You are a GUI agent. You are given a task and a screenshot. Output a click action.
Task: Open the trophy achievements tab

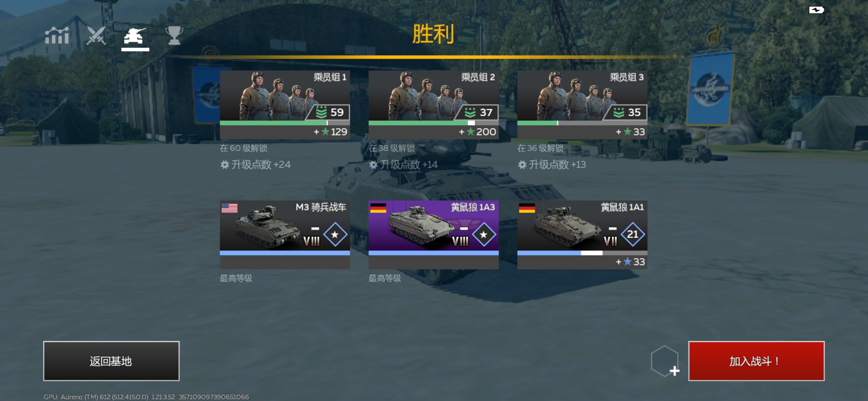[x=174, y=36]
